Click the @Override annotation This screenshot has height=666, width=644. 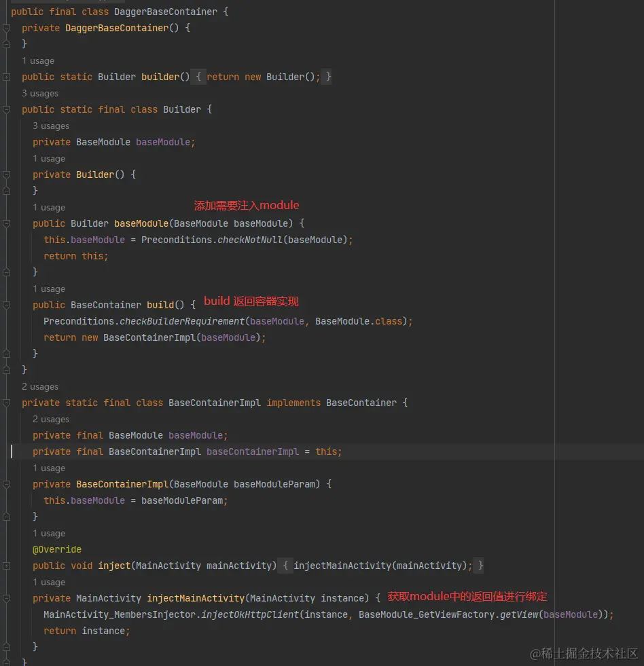57,549
